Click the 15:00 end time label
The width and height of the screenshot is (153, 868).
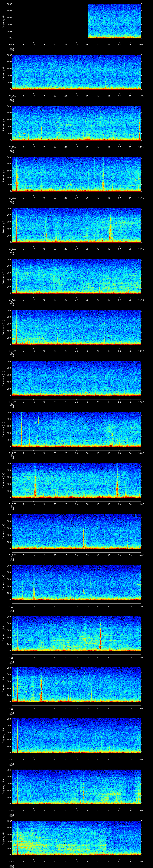coord(141,300)
